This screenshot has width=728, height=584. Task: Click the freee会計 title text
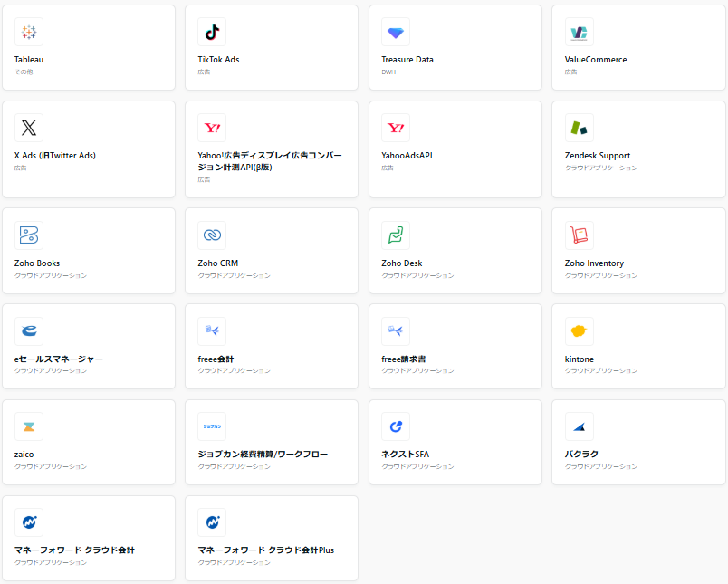[216, 359]
